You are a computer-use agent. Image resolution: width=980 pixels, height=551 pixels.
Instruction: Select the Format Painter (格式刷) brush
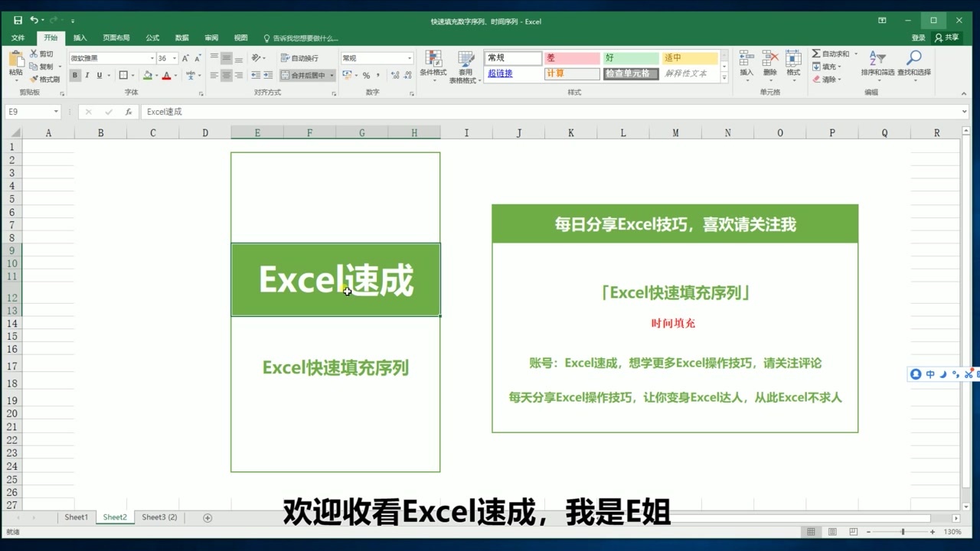coord(34,79)
